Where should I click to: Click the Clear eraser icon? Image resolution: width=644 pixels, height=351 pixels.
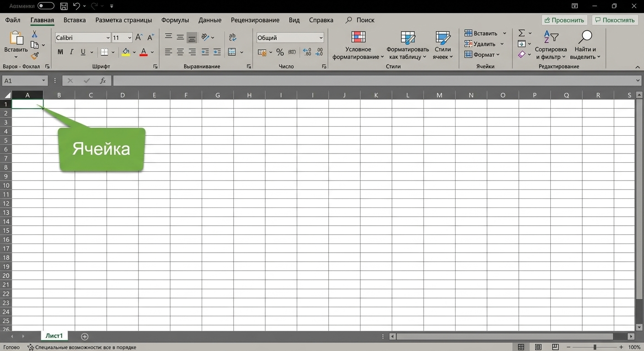(521, 54)
